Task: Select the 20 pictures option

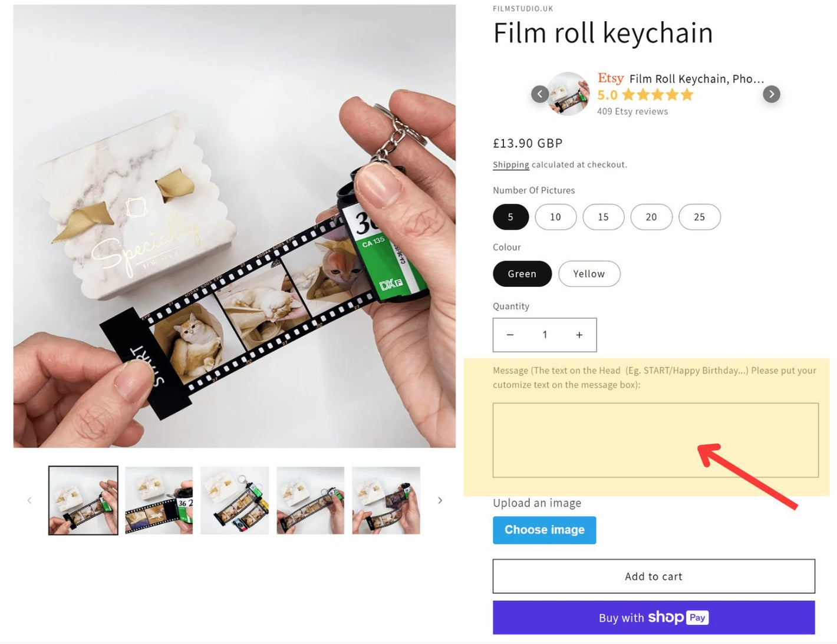Action: 651,217
